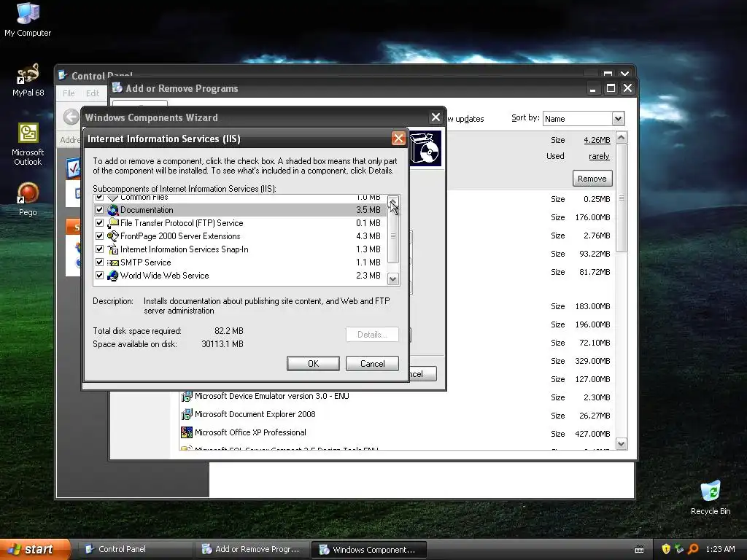Click the 'rarely' usage link
The width and height of the screenshot is (747, 560).
599,156
